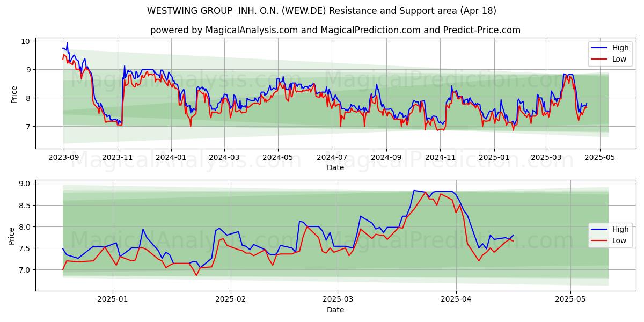The width and height of the screenshot is (644, 322).
Task: Click the '2025-03' tick label on top chart
Action: (x=546, y=158)
